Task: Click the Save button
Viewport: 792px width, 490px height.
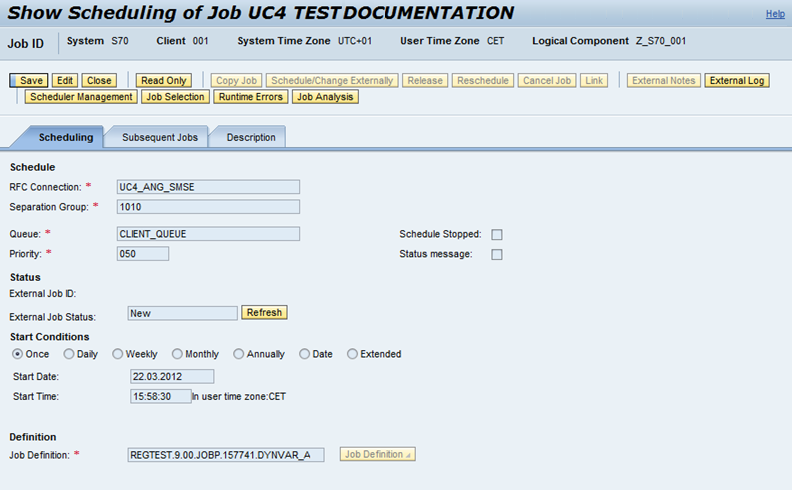Action: click(x=30, y=80)
